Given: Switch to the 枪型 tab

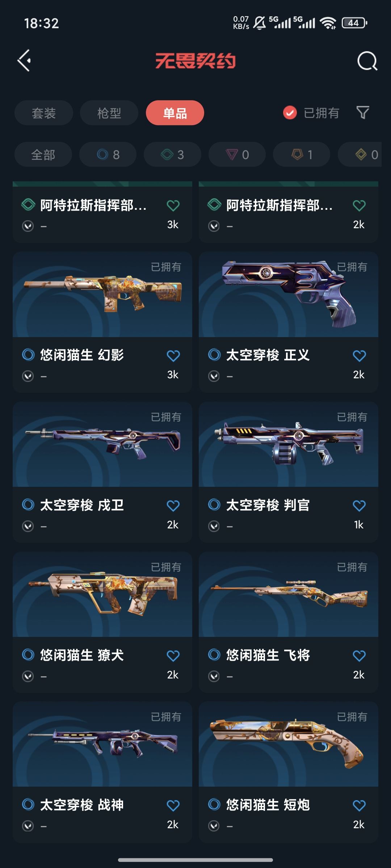Looking at the screenshot, I should [x=109, y=113].
